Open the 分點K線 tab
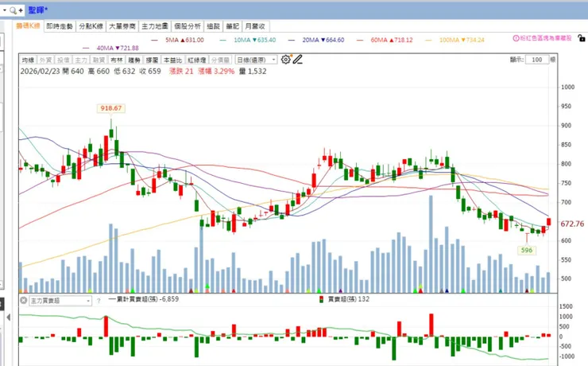Screen dimensions: 588x366 tap(91, 26)
